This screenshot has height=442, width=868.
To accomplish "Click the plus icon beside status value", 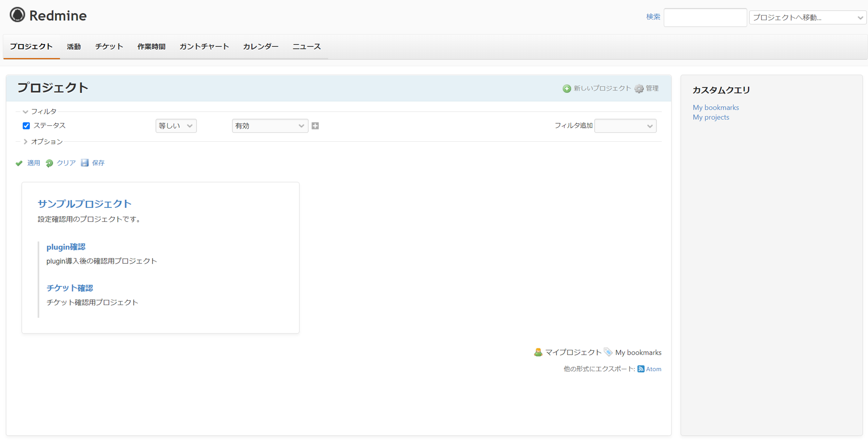I will click(315, 126).
